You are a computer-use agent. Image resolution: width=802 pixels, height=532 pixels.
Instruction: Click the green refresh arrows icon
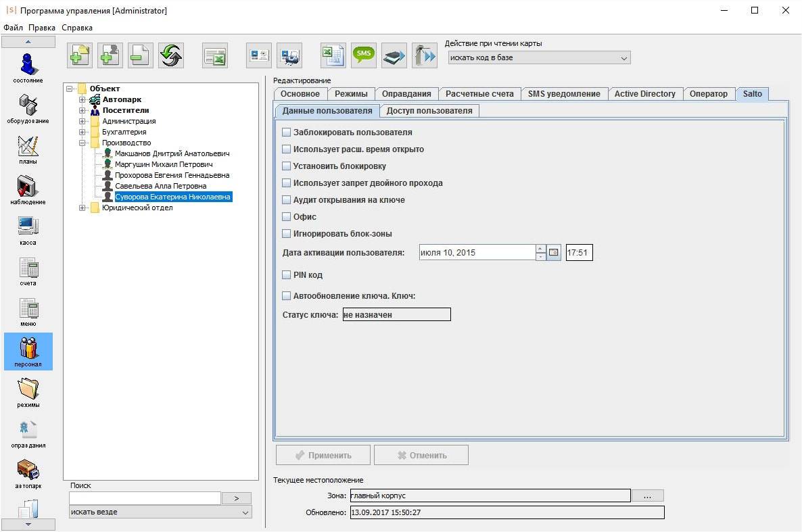(171, 56)
